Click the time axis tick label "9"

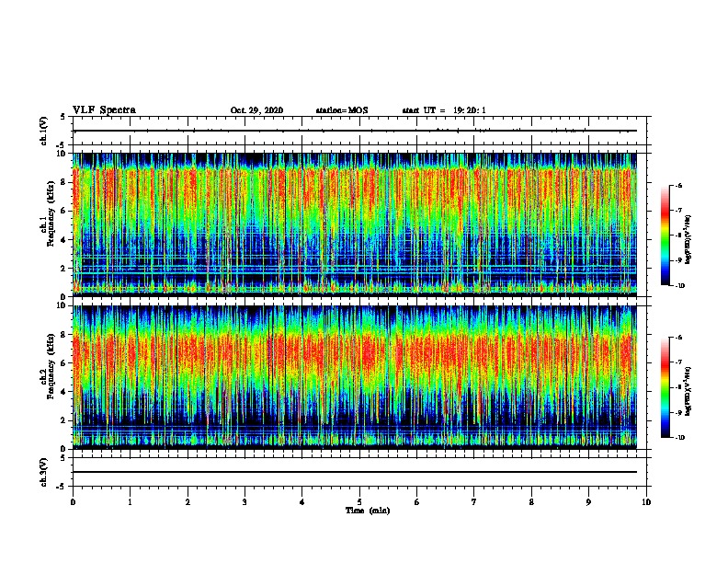coord(588,502)
